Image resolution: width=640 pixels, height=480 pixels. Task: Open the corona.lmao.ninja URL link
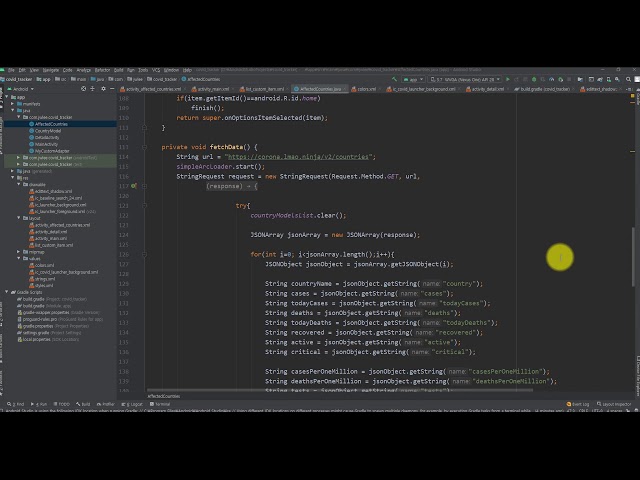click(x=300, y=157)
